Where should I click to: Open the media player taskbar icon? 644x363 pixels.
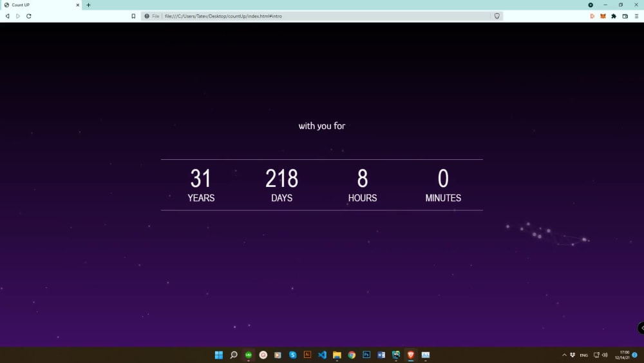pyautogui.click(x=278, y=355)
